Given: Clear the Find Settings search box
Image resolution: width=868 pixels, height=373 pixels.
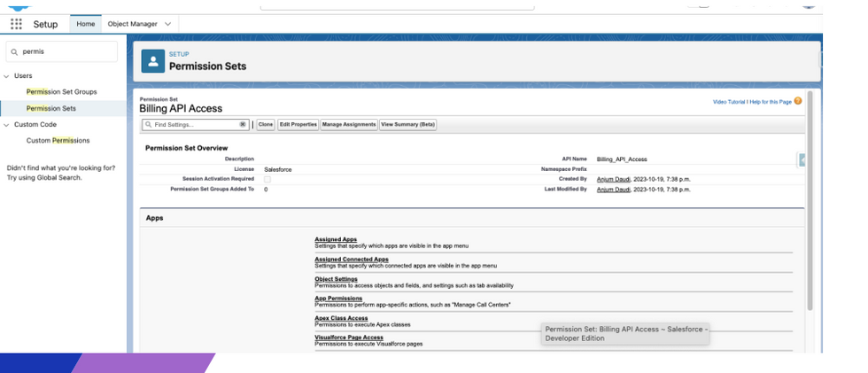Looking at the screenshot, I should 243,125.
